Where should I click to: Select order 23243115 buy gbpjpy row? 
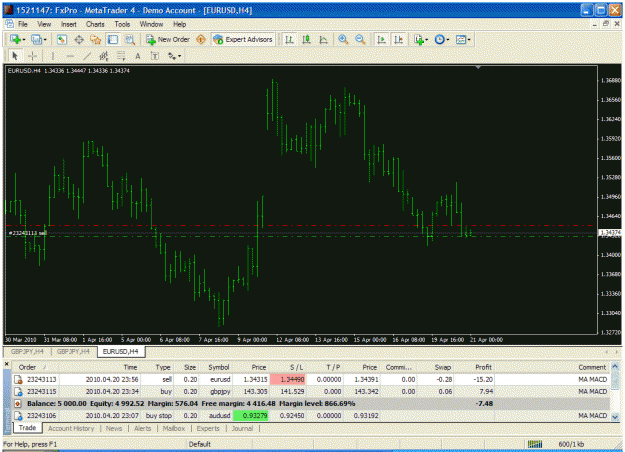tap(312, 391)
